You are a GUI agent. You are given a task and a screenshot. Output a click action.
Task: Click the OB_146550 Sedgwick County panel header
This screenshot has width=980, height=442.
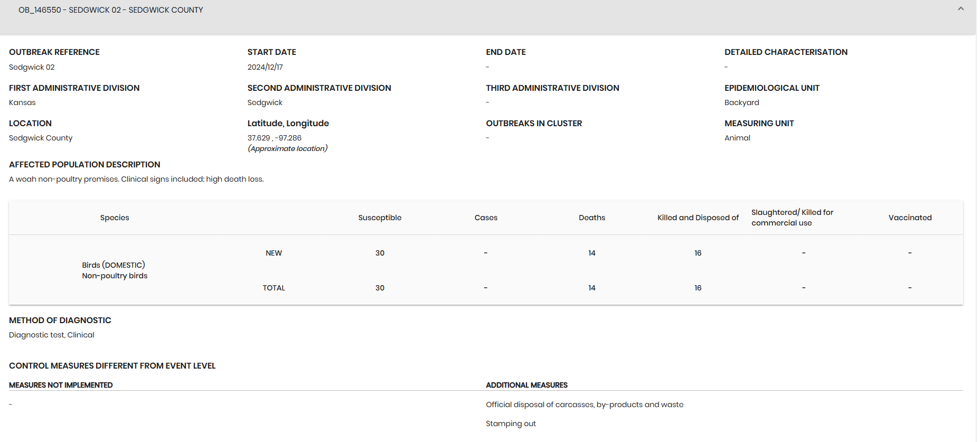click(111, 10)
